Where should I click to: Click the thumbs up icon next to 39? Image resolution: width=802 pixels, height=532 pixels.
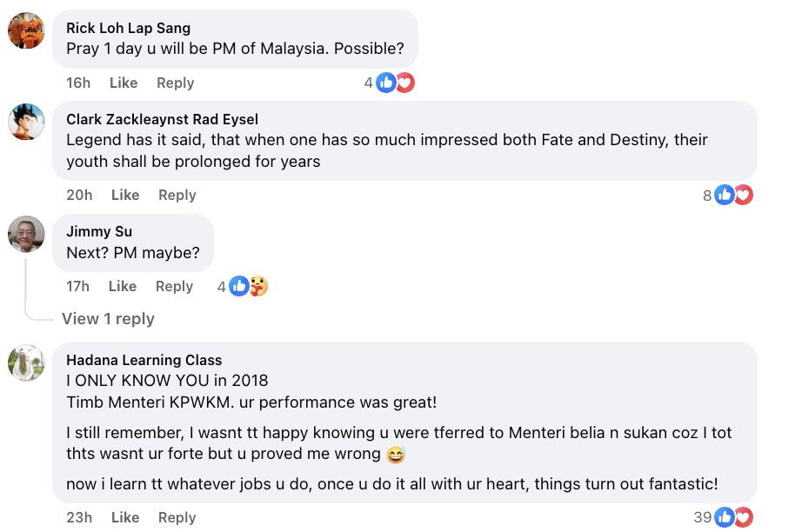[x=723, y=516]
